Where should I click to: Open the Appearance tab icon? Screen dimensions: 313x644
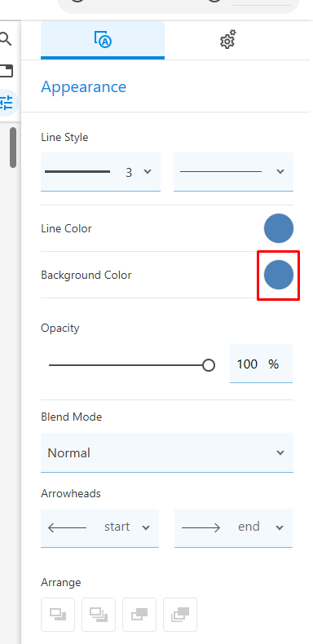coord(103,40)
